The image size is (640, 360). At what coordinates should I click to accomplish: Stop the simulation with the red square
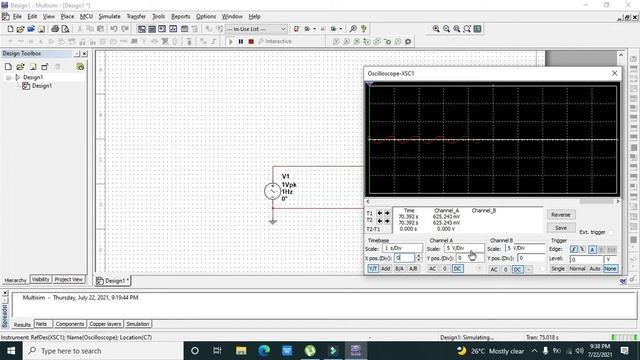(251, 42)
